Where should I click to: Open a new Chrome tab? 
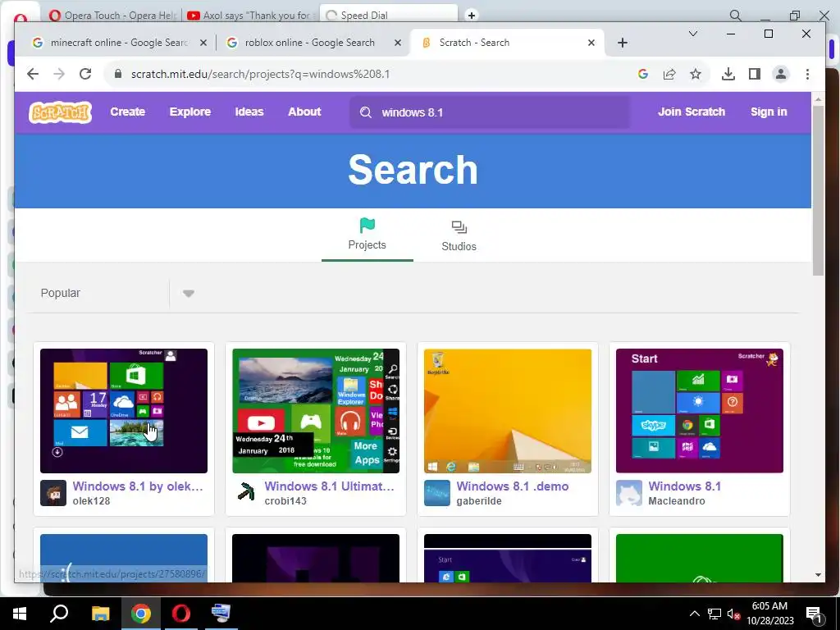pos(622,43)
